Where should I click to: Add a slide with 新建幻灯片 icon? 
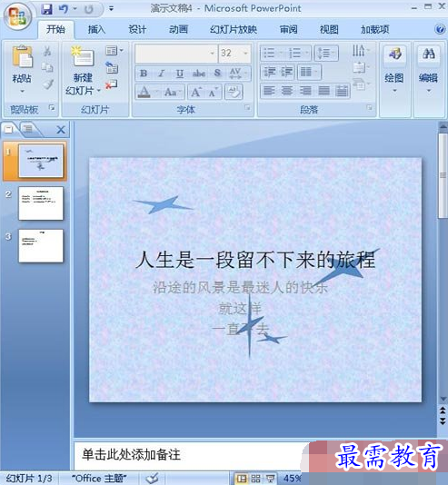click(83, 56)
